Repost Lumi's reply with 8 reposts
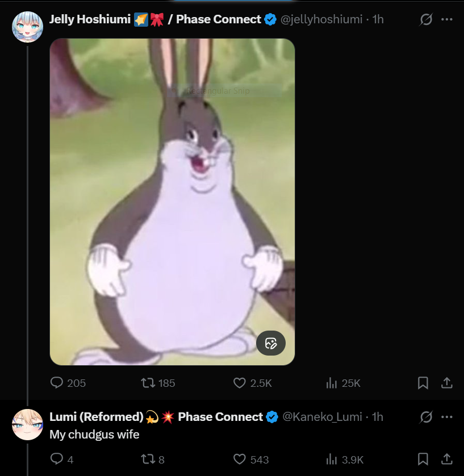Image resolution: width=464 pixels, height=476 pixels. pos(153,459)
